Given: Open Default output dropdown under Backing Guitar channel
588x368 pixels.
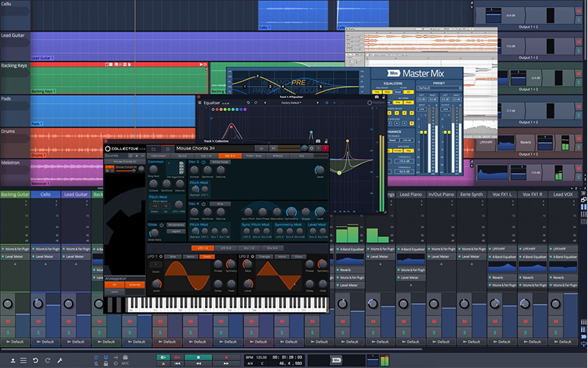Looking at the screenshot, I should tap(15, 342).
